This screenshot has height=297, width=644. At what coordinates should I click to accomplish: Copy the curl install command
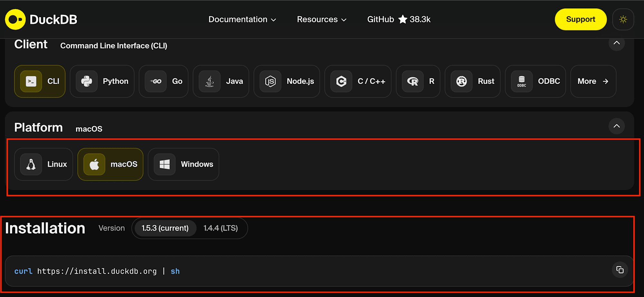[620, 270]
